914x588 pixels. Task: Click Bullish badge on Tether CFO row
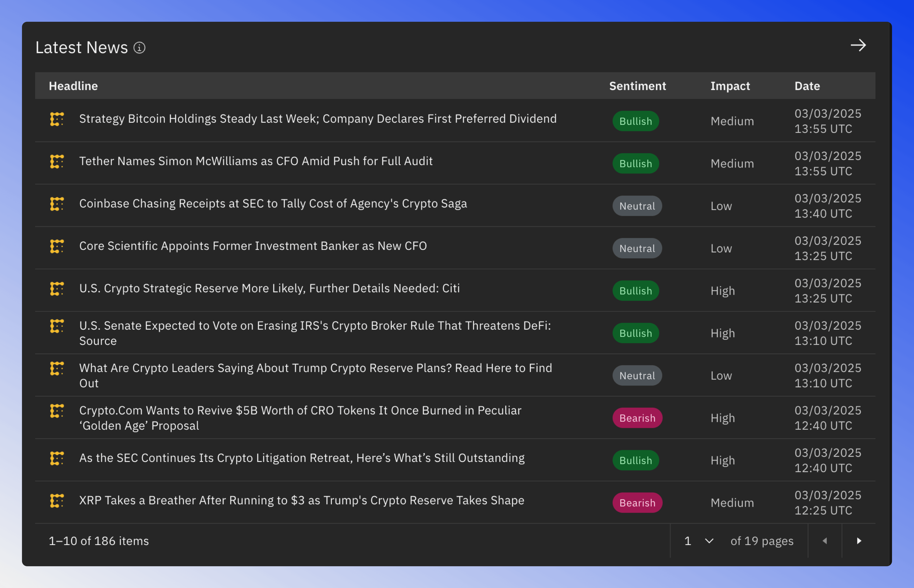click(636, 163)
